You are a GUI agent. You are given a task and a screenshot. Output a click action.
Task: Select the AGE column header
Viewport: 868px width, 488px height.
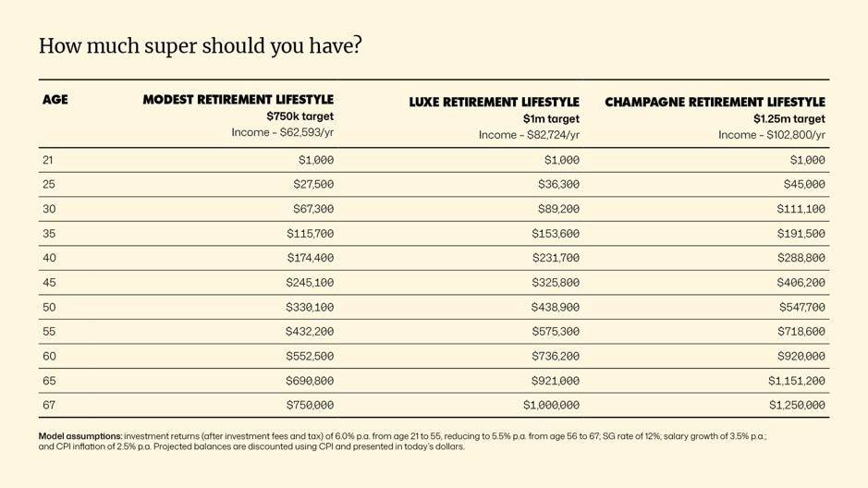[x=55, y=100]
